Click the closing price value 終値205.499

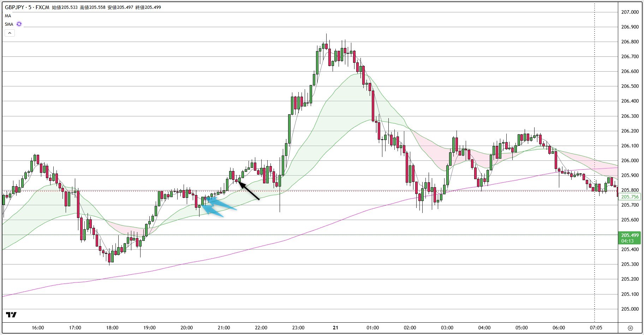pyautogui.click(x=148, y=7)
